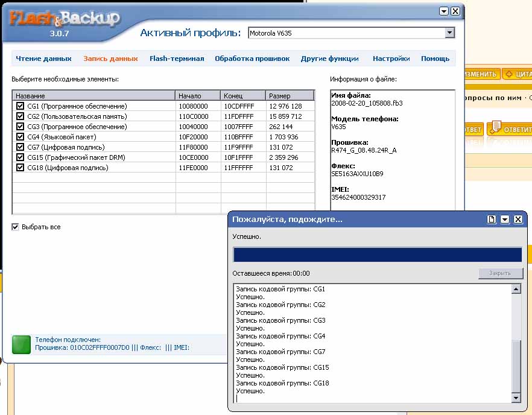The width and height of the screenshot is (532, 415).
Task: Click the 'Начало' column header
Action: point(198,96)
